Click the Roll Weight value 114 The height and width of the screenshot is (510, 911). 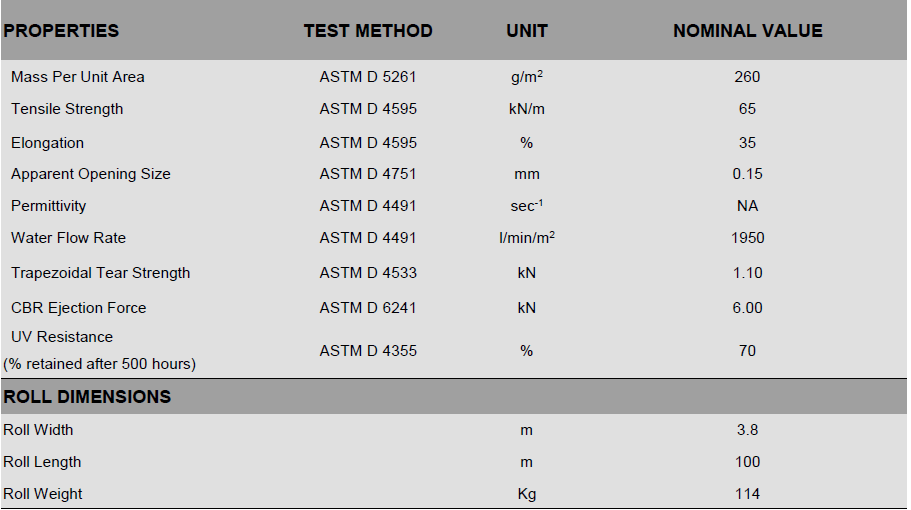(747, 494)
